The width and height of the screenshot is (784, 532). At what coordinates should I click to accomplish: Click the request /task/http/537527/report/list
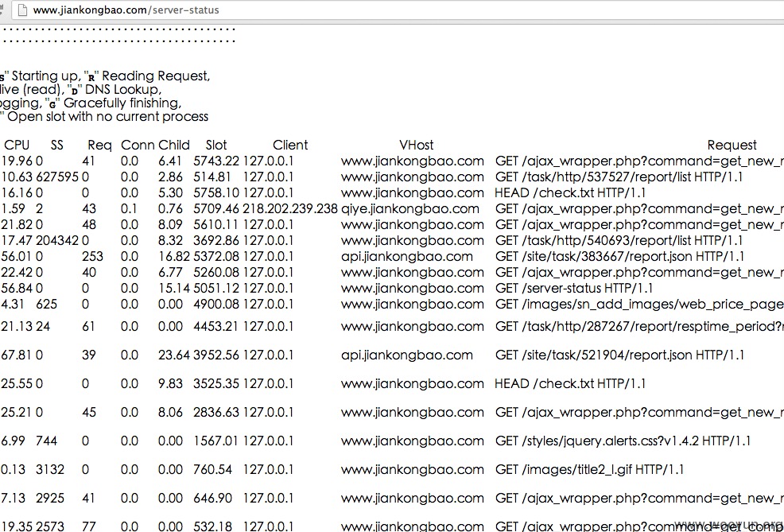619,177
